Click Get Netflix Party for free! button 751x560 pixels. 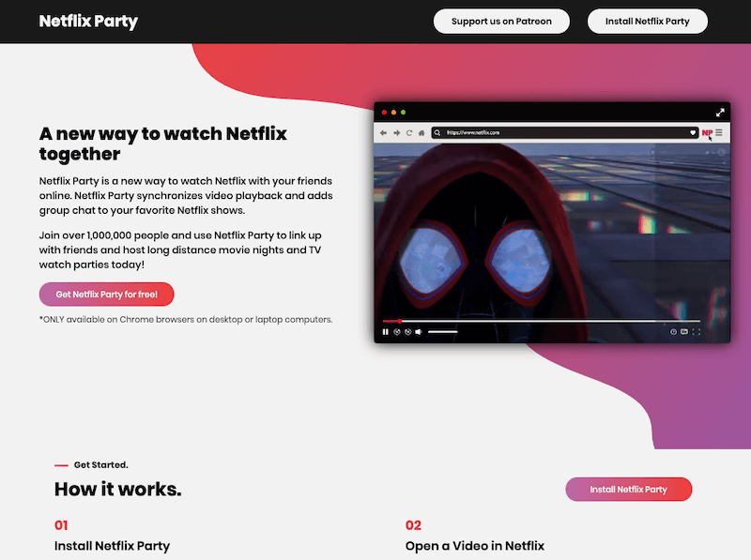tap(106, 295)
